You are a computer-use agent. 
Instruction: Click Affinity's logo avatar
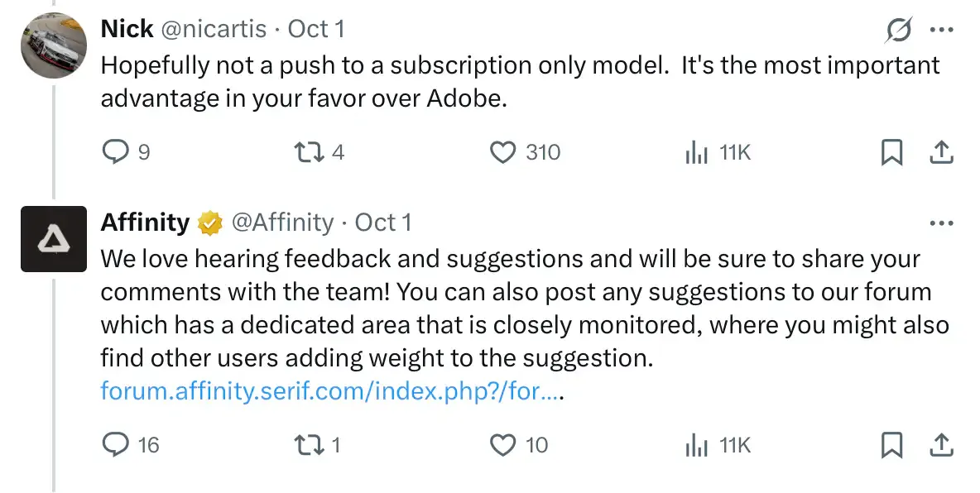[x=53, y=239]
